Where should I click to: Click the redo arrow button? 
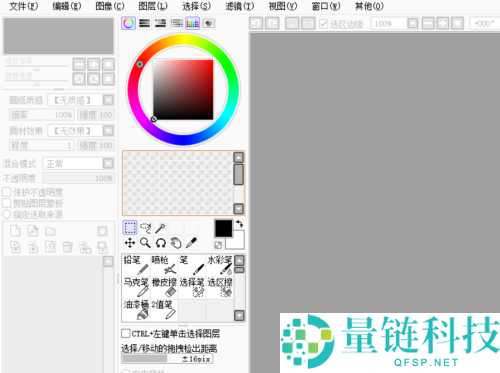(x=272, y=24)
